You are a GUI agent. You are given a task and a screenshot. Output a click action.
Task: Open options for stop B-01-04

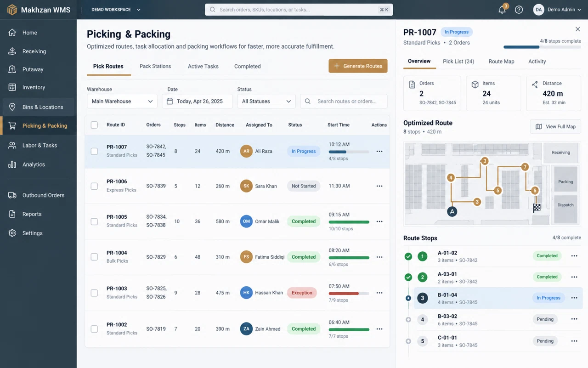point(574,298)
